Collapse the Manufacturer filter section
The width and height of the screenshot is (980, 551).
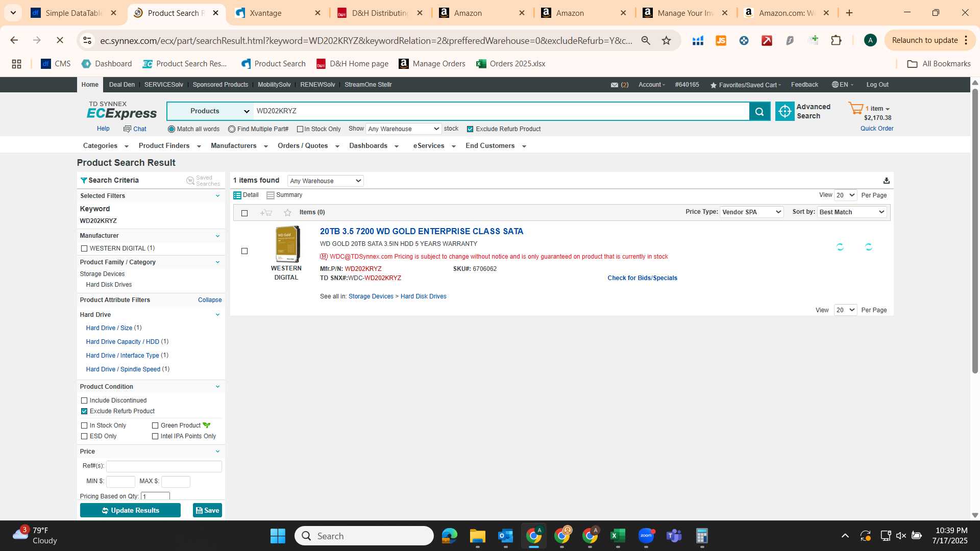(218, 236)
